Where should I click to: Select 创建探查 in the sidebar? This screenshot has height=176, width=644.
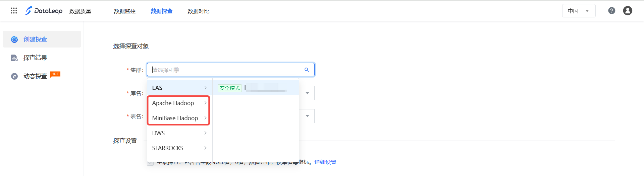[x=42, y=39]
